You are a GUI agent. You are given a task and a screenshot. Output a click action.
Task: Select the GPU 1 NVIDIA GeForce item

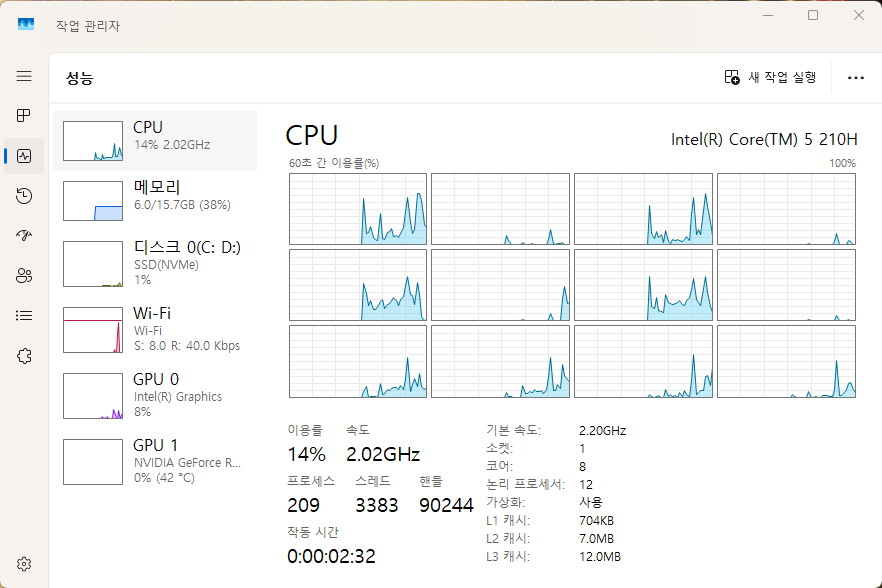155,461
